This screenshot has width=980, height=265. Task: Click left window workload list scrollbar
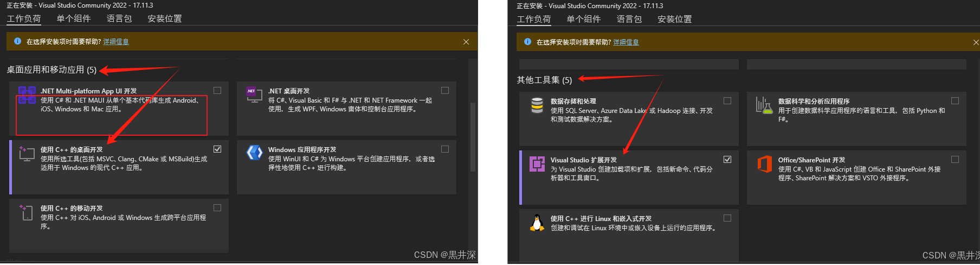(473, 137)
